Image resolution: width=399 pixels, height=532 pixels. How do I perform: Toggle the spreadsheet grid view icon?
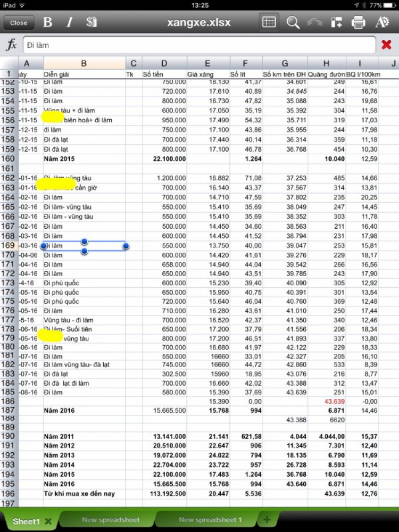pos(269,22)
